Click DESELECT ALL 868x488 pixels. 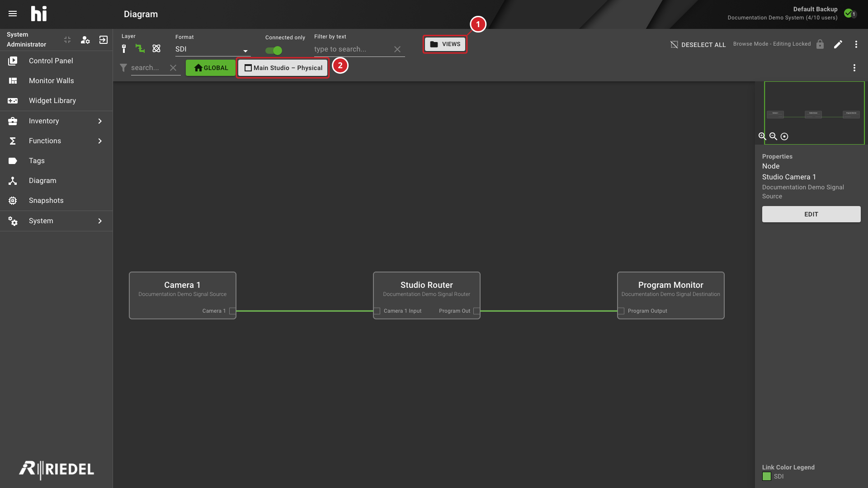tap(698, 45)
